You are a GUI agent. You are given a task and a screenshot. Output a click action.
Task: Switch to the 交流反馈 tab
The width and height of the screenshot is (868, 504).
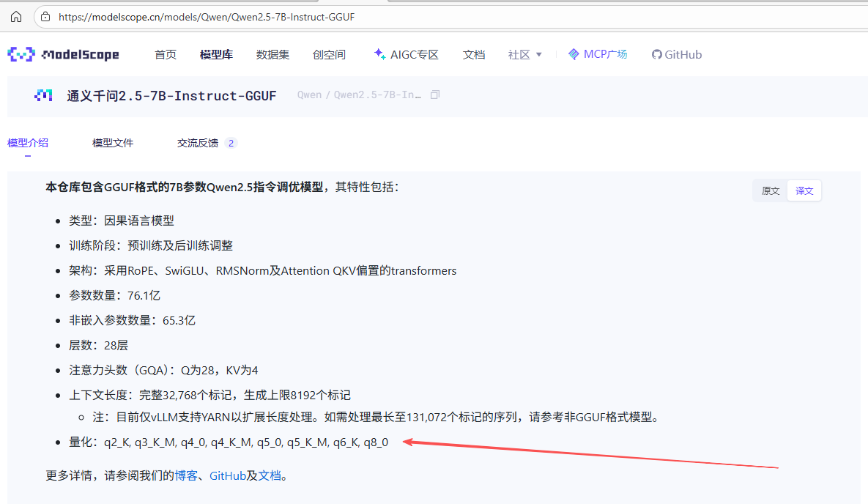coord(207,143)
